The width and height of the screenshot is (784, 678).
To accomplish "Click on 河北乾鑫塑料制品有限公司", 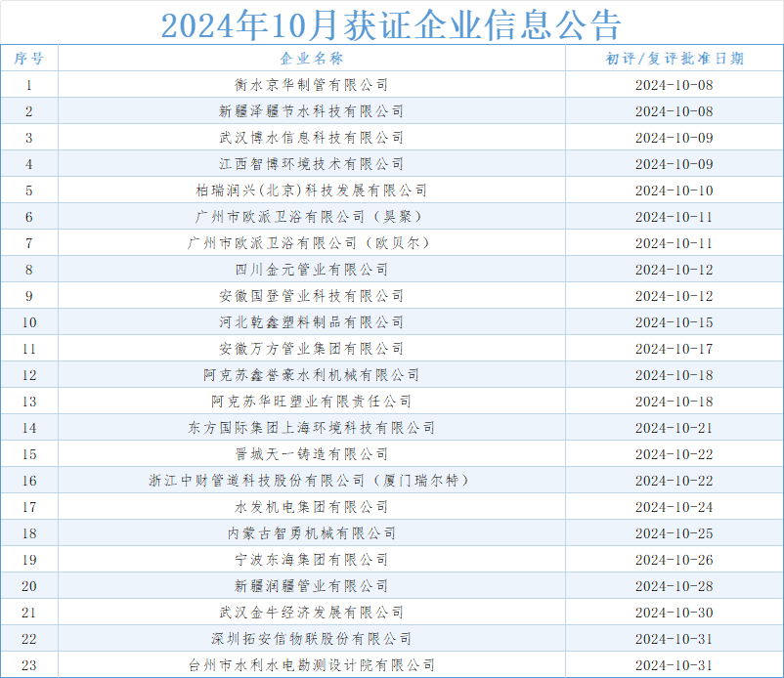I will [312, 322].
